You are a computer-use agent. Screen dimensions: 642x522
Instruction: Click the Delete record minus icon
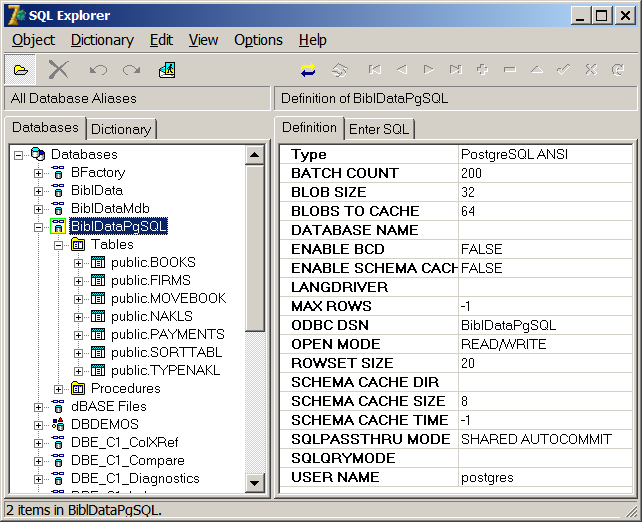[510, 70]
